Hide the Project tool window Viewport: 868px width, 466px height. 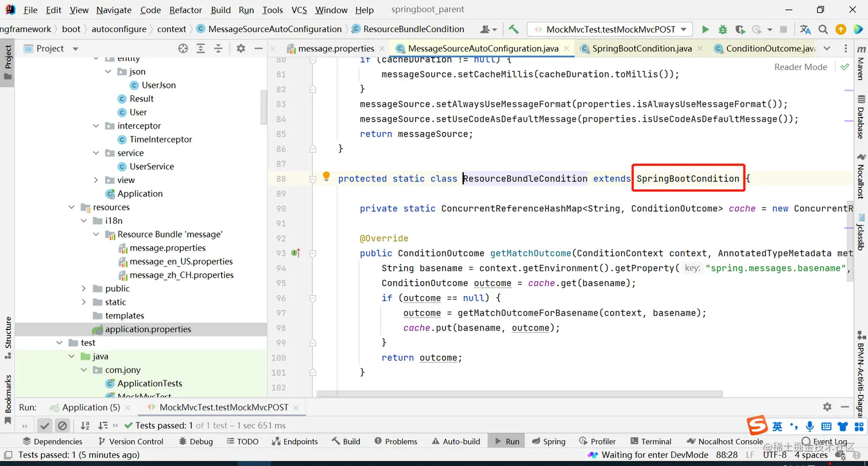tap(258, 49)
